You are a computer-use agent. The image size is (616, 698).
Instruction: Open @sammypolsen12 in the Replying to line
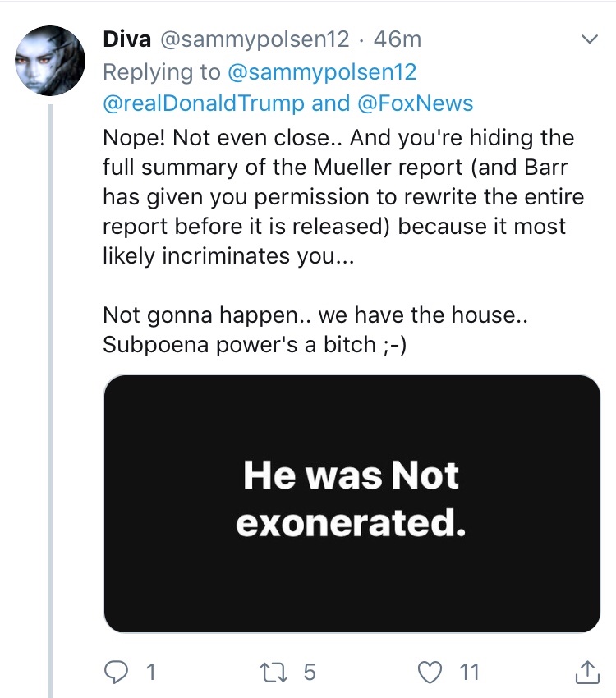click(321, 71)
